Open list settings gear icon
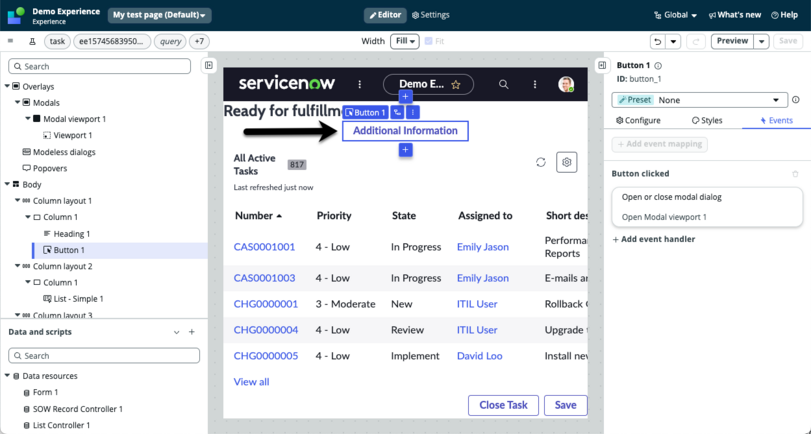The image size is (811, 434). pyautogui.click(x=566, y=162)
